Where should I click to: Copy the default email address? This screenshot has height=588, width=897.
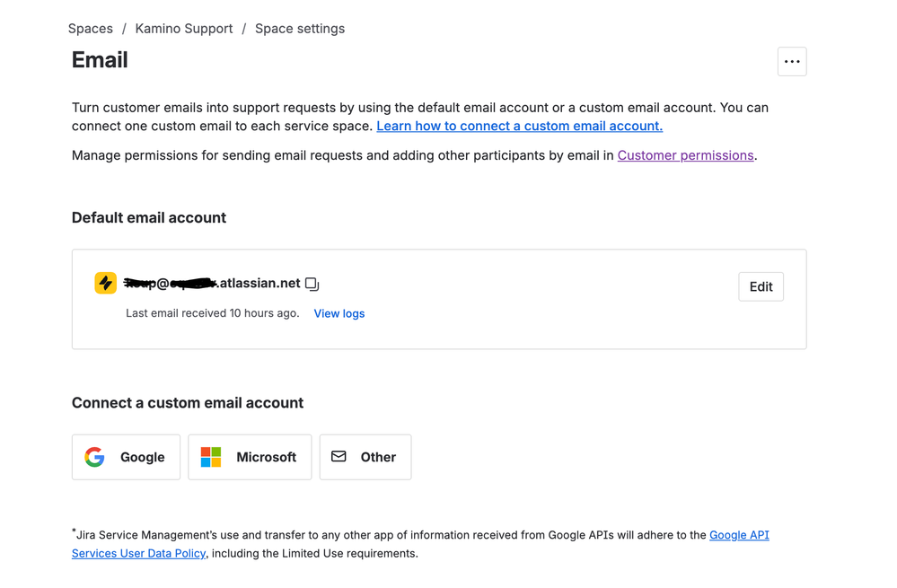point(312,284)
